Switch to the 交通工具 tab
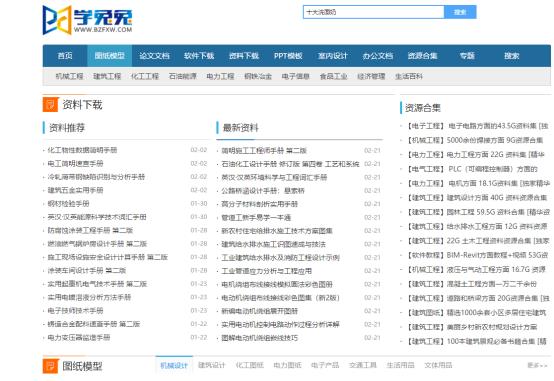The height and width of the screenshot is (381, 554). point(363,365)
